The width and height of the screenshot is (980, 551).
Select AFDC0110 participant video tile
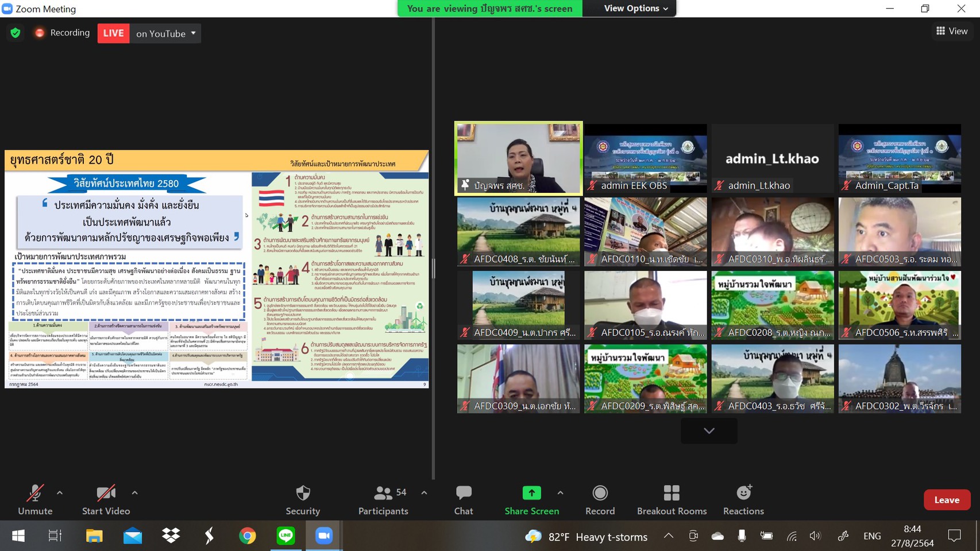[646, 232]
